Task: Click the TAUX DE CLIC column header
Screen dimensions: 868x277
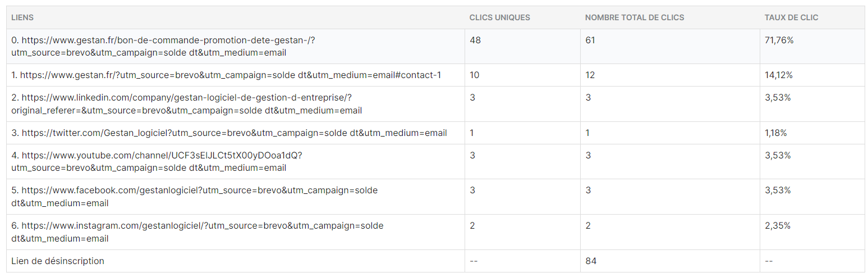Action: 791,17
